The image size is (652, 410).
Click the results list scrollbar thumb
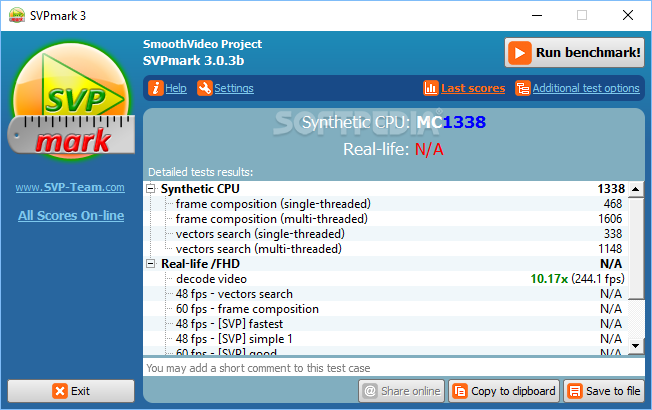point(635,248)
